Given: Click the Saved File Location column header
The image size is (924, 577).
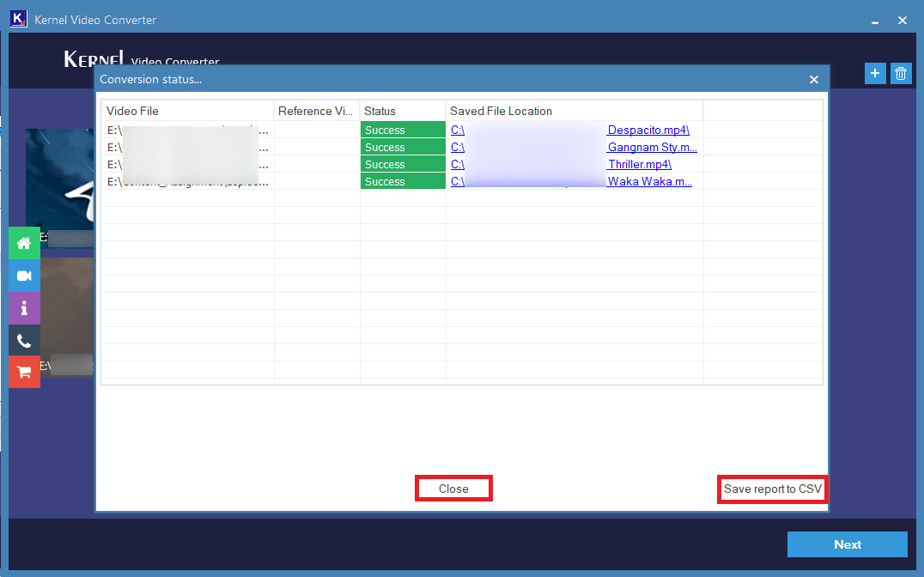Looking at the screenshot, I should click(x=574, y=111).
